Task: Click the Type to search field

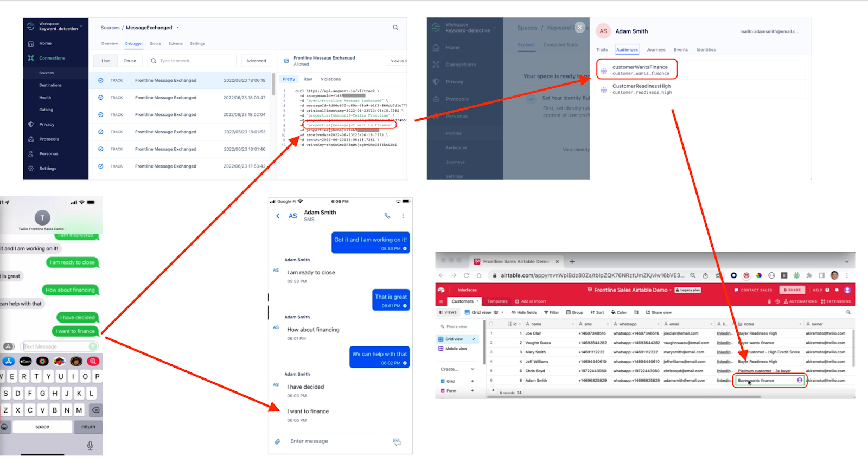Action: (x=192, y=61)
